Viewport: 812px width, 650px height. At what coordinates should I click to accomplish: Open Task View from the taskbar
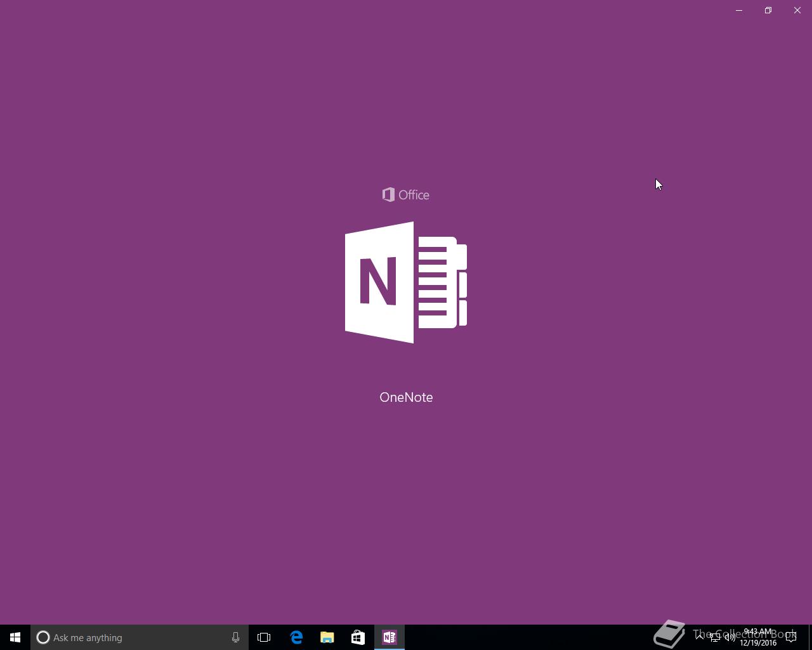tap(264, 637)
